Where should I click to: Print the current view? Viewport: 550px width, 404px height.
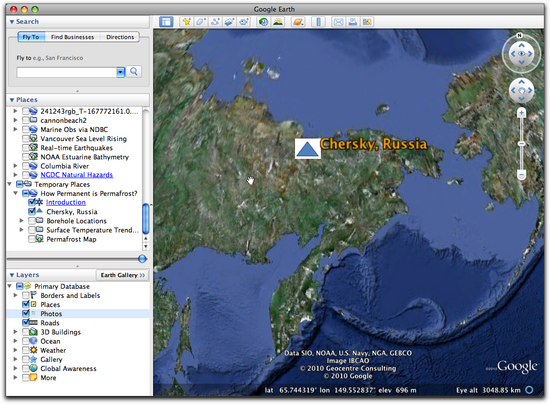click(353, 22)
